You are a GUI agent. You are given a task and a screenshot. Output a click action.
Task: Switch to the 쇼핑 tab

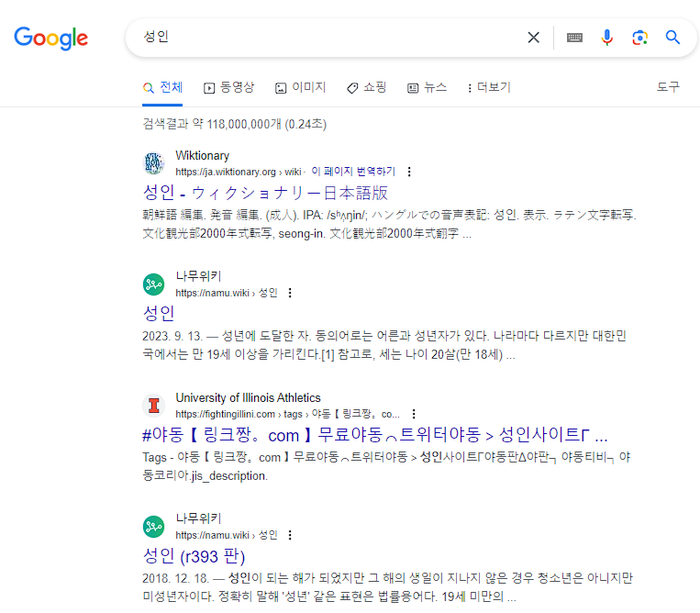pos(367,87)
